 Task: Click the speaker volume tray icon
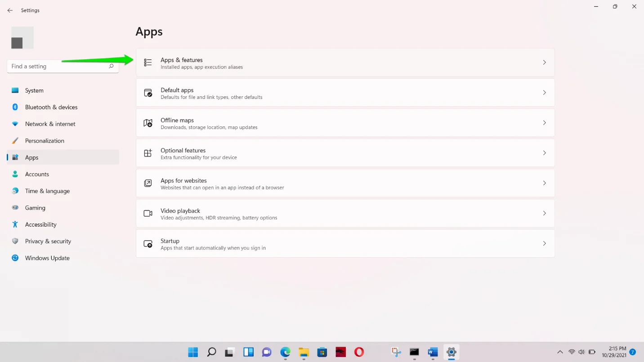(581, 352)
